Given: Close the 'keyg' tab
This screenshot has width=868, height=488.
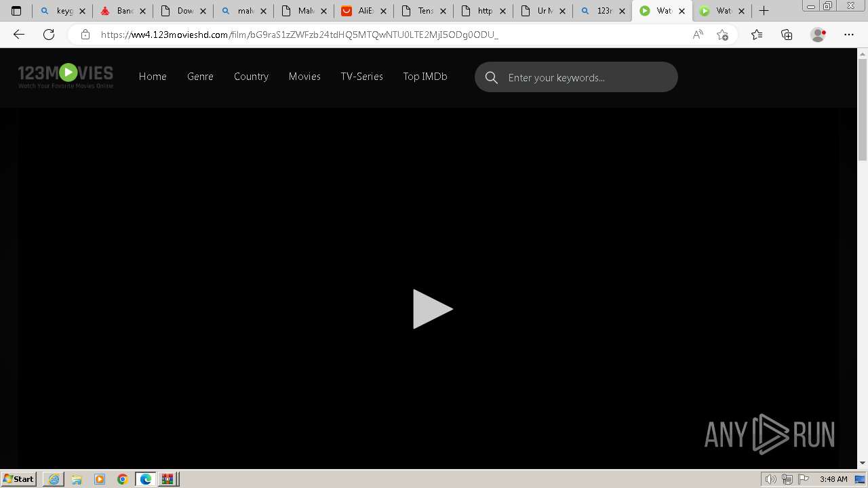Looking at the screenshot, I should point(82,11).
